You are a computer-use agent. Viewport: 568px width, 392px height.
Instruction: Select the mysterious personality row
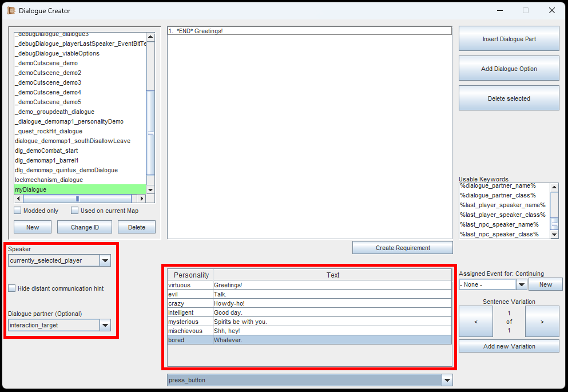pyautogui.click(x=309, y=322)
